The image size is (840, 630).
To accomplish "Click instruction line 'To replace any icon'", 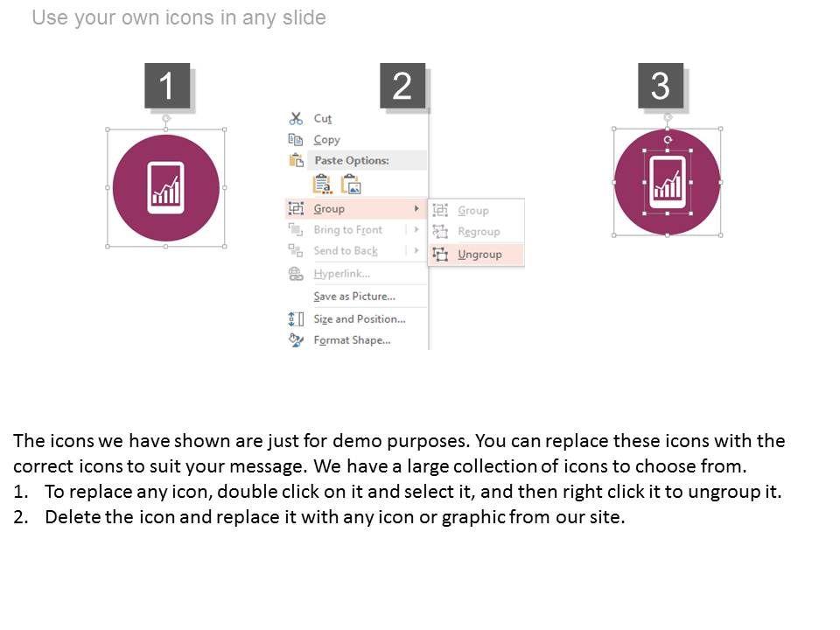I will tap(413, 491).
